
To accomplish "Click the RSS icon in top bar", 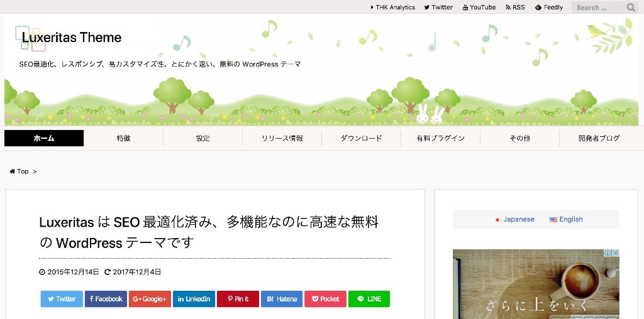I will point(508,8).
